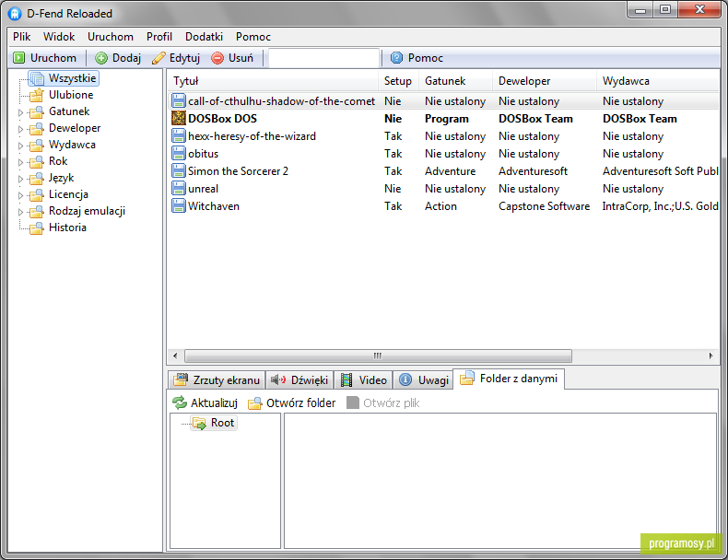Viewport: 728px width, 560px height.
Task: Sort by Deweloper column header
Action: (544, 81)
